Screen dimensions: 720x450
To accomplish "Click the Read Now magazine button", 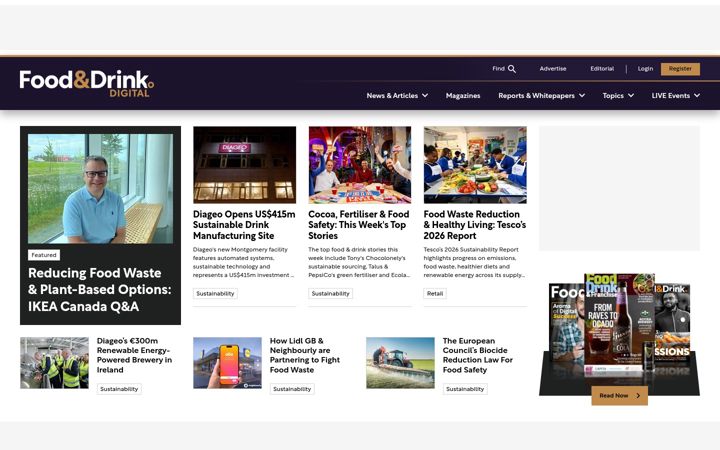I will pos(619,395).
